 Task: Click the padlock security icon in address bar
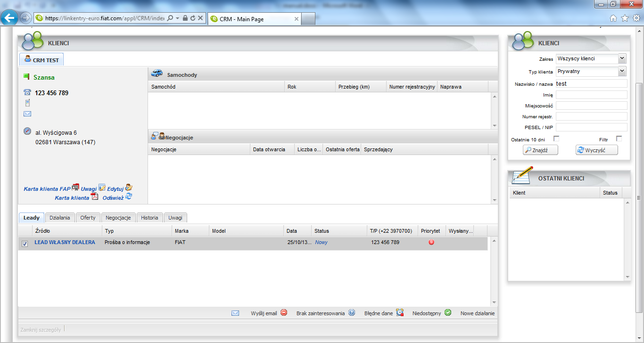point(185,18)
